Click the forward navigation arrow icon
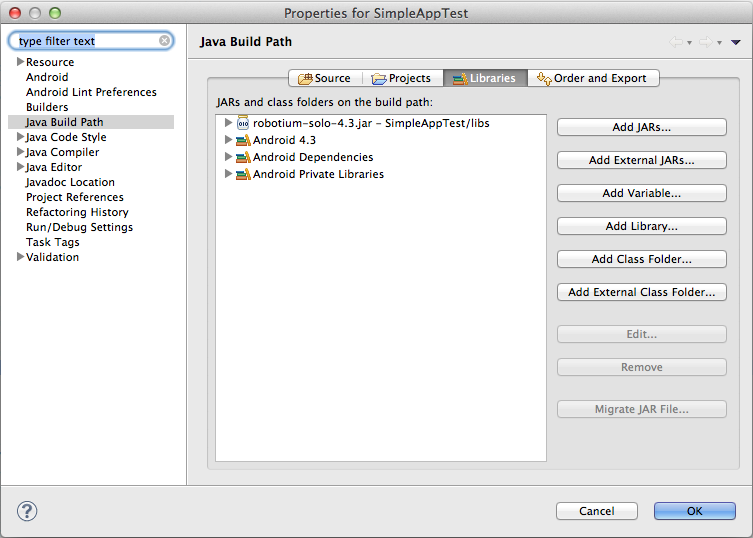 705,42
